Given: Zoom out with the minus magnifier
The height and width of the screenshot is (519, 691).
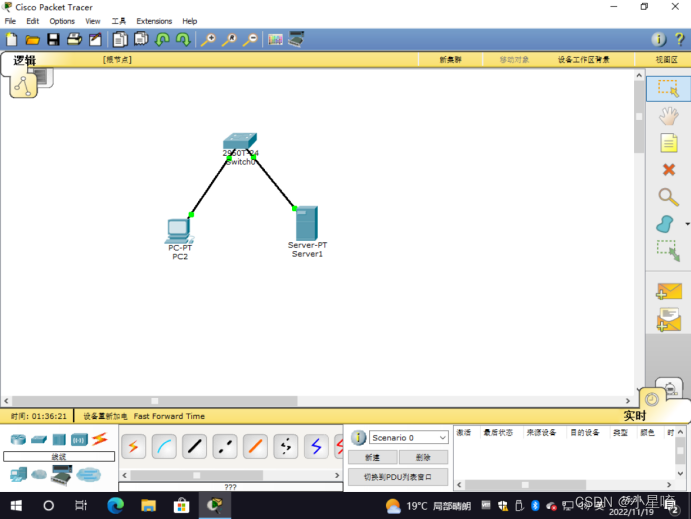Looking at the screenshot, I should pyautogui.click(x=250, y=40).
